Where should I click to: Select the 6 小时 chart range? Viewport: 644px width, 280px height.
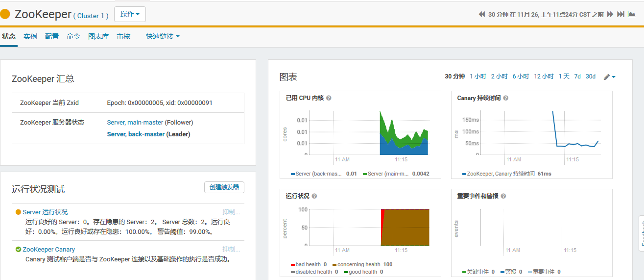click(x=521, y=76)
